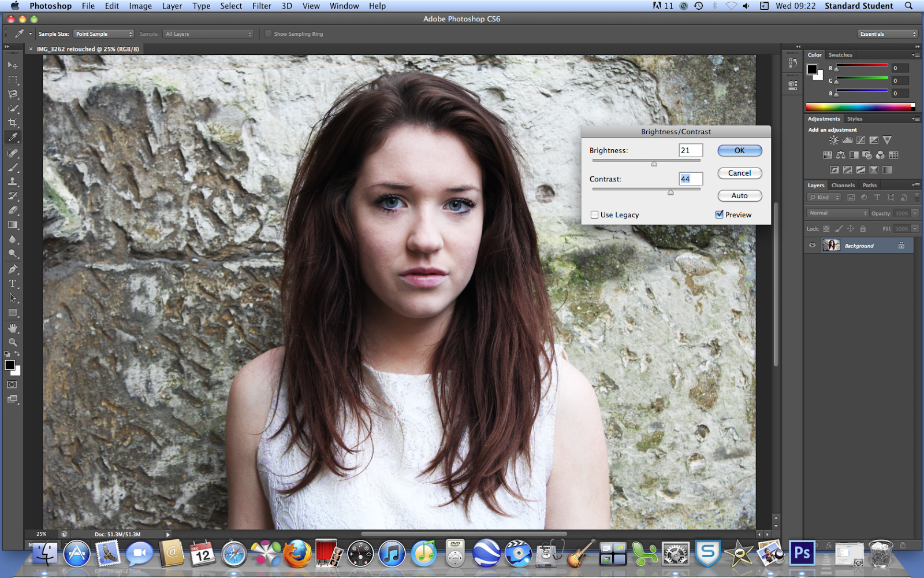924x578 pixels.
Task: Select the Move tool
Action: [x=13, y=65]
